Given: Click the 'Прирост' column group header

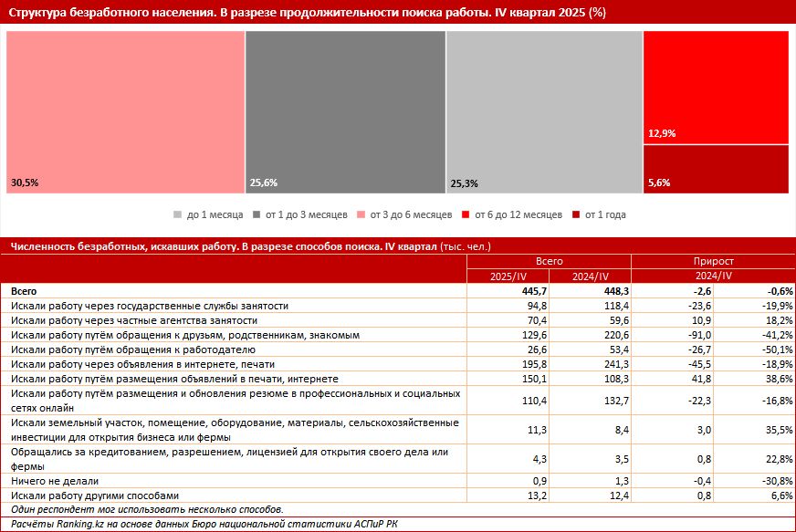Looking at the screenshot, I should 713,261.
